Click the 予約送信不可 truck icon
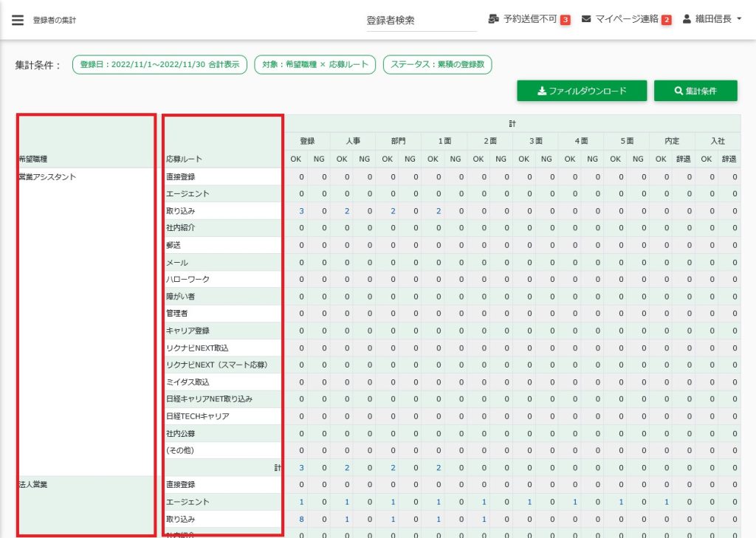 pyautogui.click(x=493, y=19)
